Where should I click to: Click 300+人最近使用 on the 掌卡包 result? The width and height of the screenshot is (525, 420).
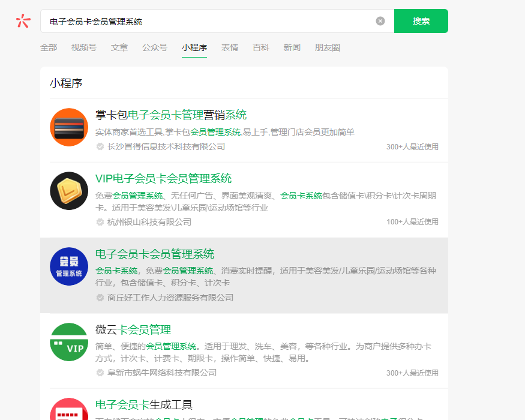pyautogui.click(x=412, y=146)
